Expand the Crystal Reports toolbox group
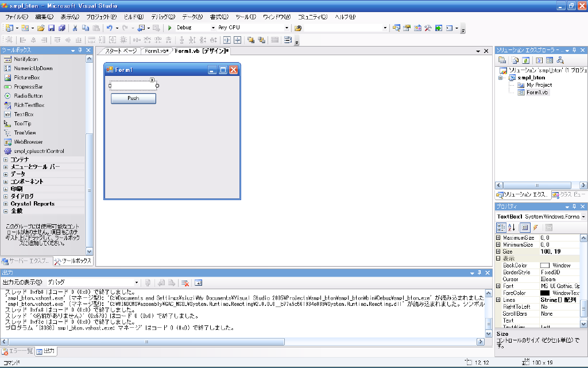 (6, 204)
